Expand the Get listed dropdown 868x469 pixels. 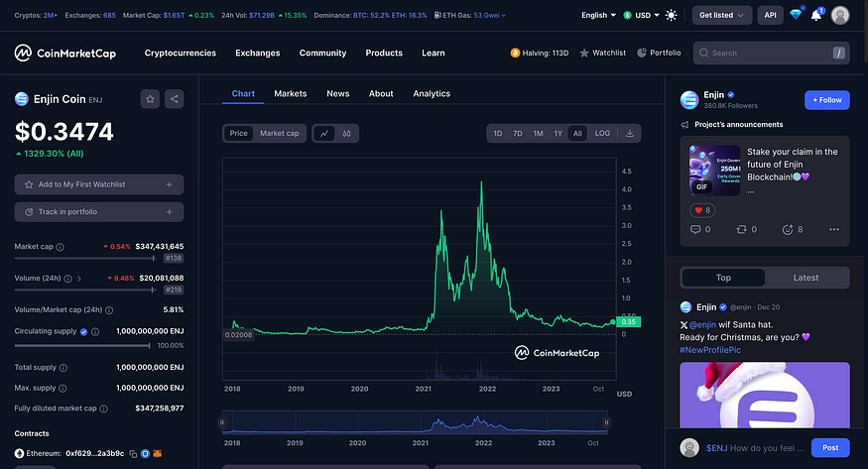pos(722,16)
